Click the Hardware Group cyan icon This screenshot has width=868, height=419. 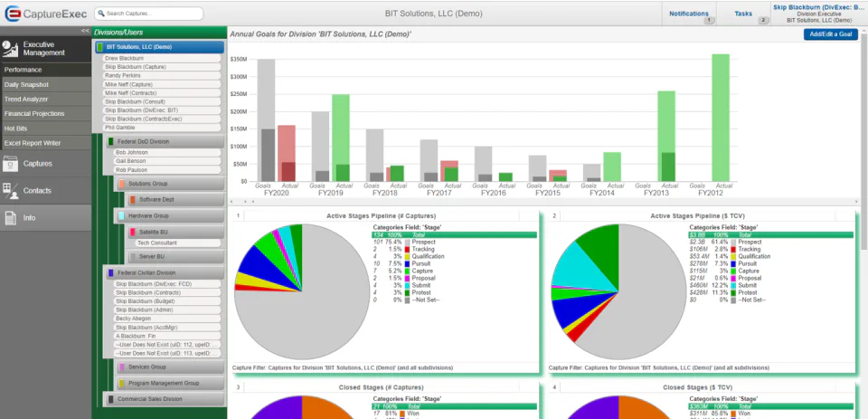point(122,215)
